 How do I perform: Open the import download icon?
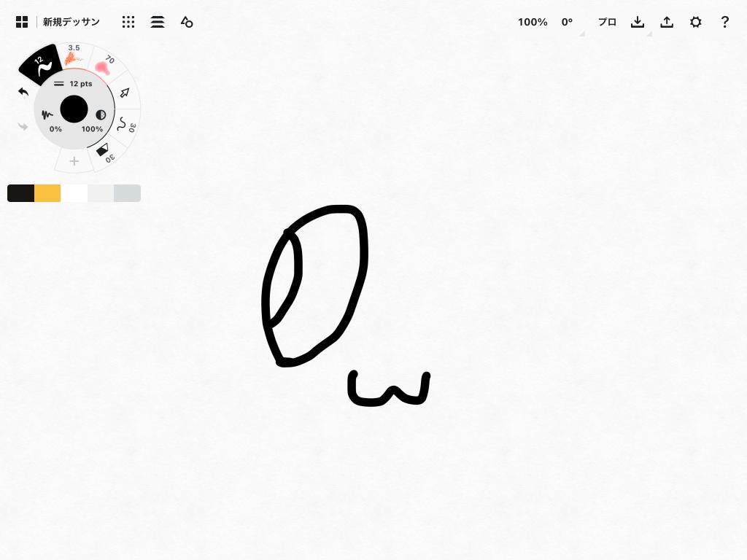(638, 23)
